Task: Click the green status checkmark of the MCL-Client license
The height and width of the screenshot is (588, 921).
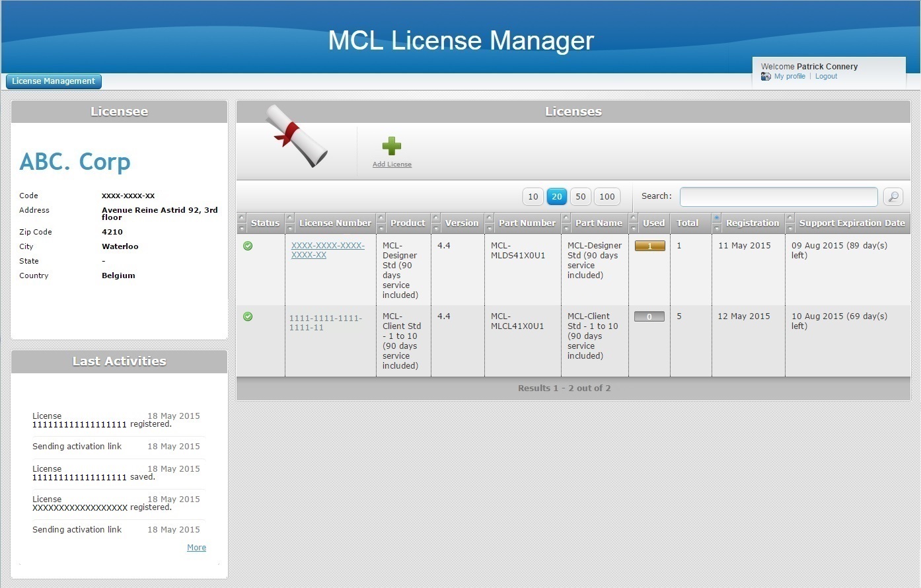Action: (248, 316)
